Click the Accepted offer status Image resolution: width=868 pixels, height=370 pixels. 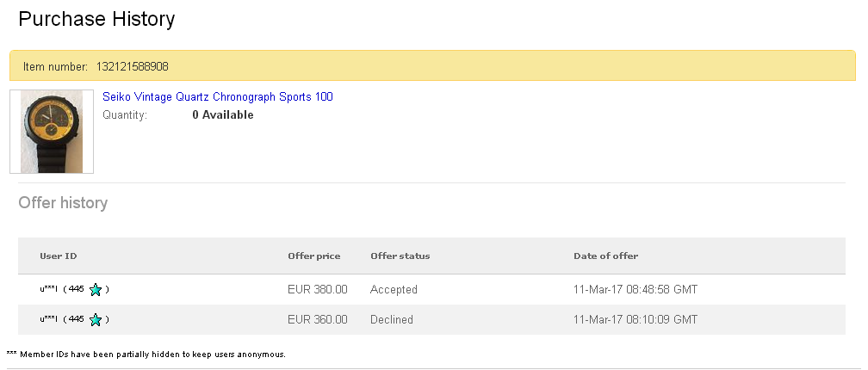pos(394,290)
